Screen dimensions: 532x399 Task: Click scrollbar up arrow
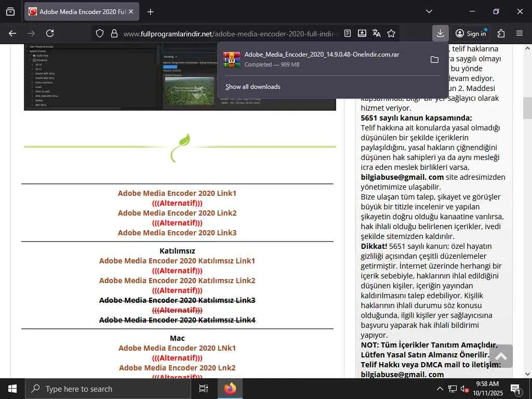tap(528, 48)
